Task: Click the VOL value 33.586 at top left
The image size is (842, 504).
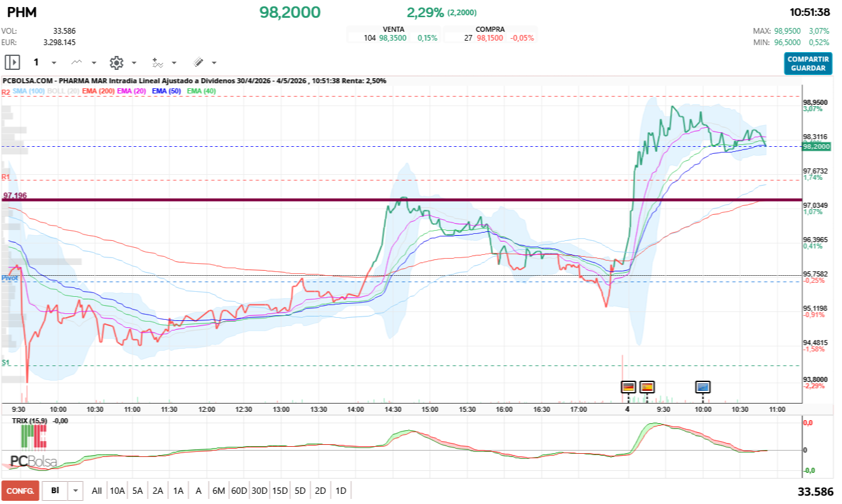Action: click(x=64, y=31)
